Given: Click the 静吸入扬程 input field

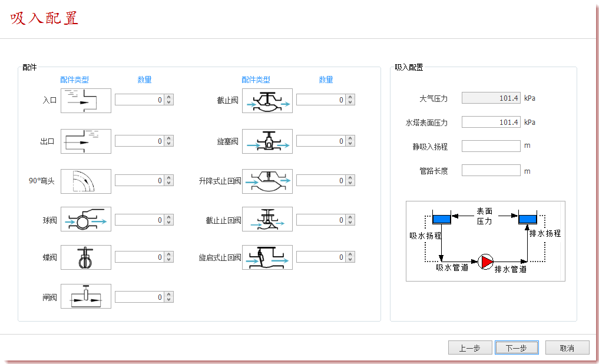Looking at the screenshot, I should (x=491, y=146).
